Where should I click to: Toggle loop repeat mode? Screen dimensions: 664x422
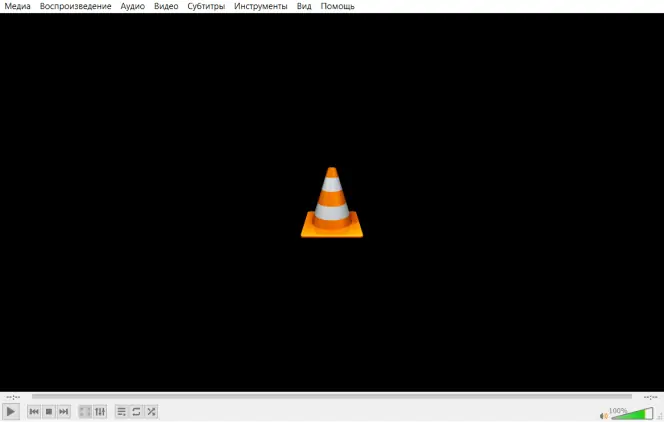pos(136,411)
